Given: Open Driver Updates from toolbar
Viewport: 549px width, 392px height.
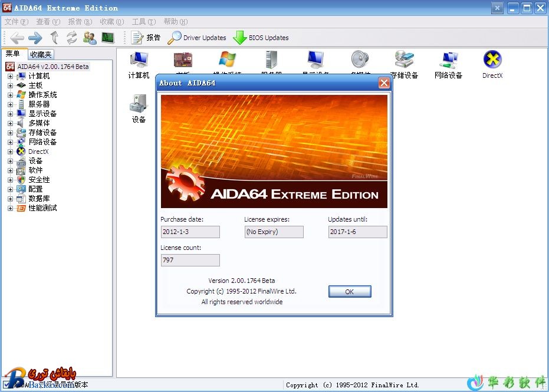Looking at the screenshot, I should 197,38.
